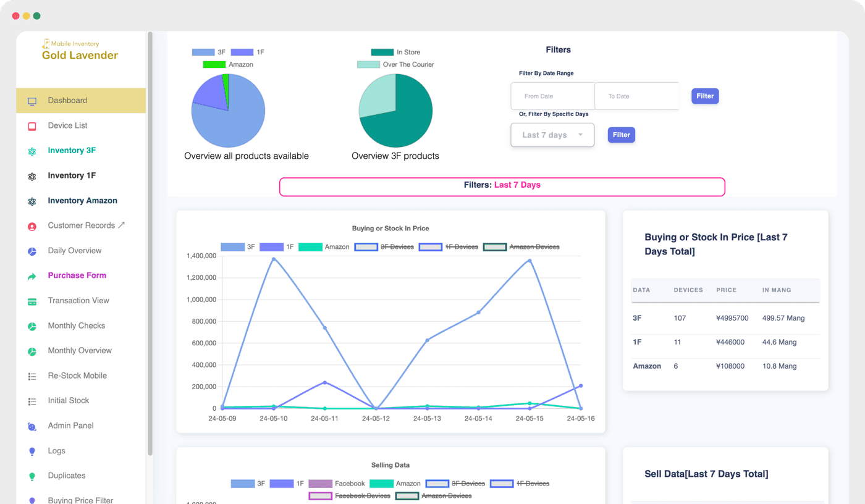The width and height of the screenshot is (865, 504).
Task: Click the Customer Records person icon
Action: pos(32,226)
